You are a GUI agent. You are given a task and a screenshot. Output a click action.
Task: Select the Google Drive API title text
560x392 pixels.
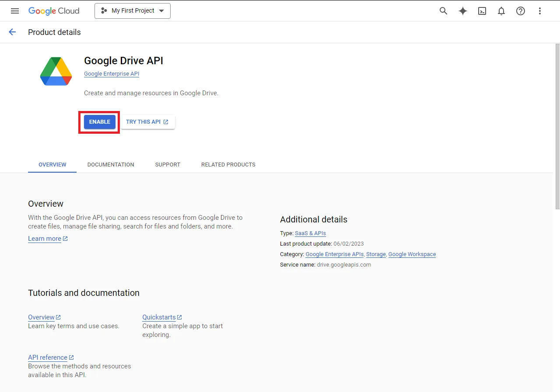(123, 61)
